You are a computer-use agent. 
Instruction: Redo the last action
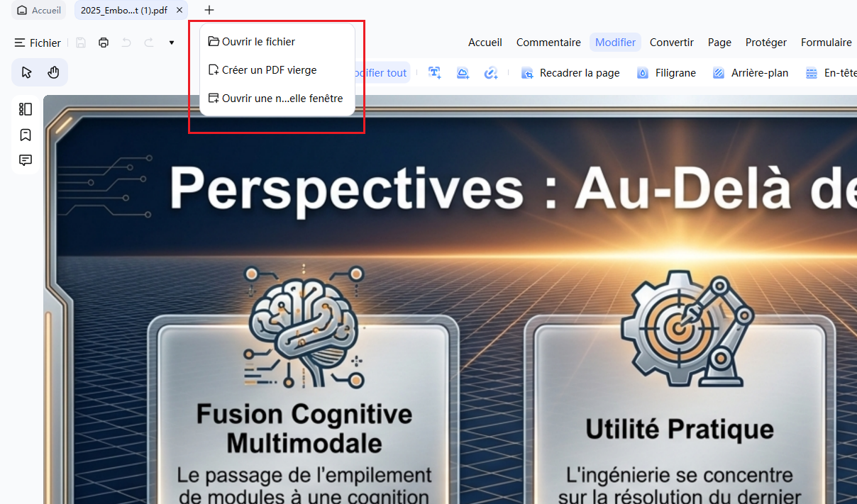tap(149, 43)
